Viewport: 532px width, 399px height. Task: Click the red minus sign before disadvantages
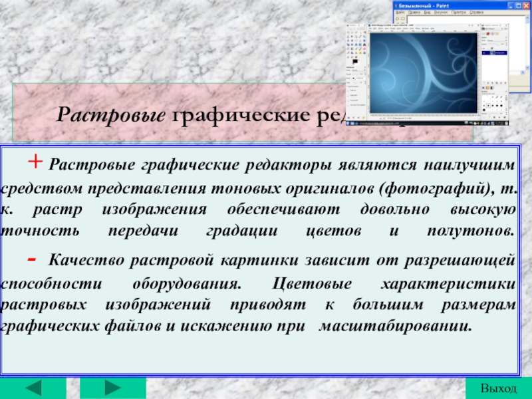pos(32,259)
